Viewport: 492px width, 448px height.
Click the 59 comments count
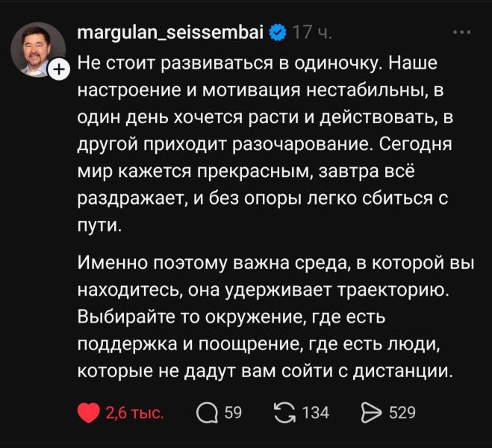pos(234,412)
